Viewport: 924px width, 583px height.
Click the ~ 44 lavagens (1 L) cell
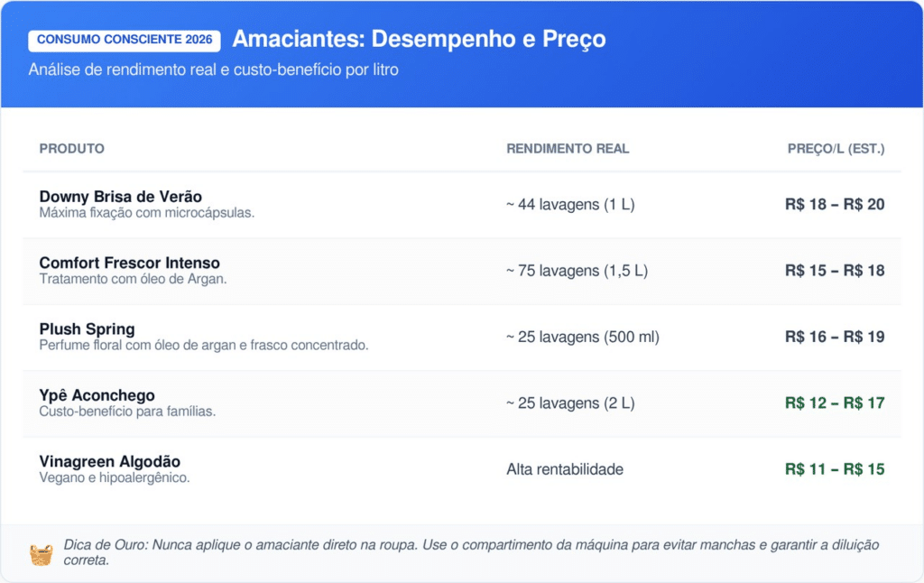(x=570, y=205)
